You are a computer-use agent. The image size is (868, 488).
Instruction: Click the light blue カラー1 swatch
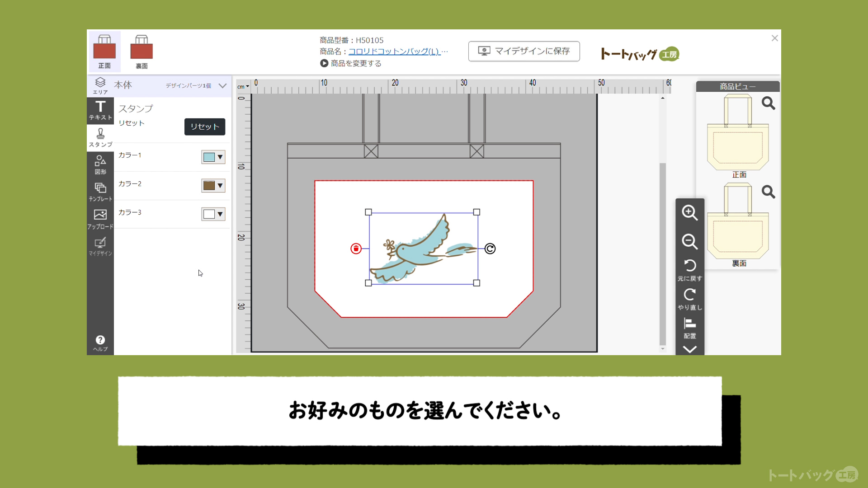(x=209, y=157)
